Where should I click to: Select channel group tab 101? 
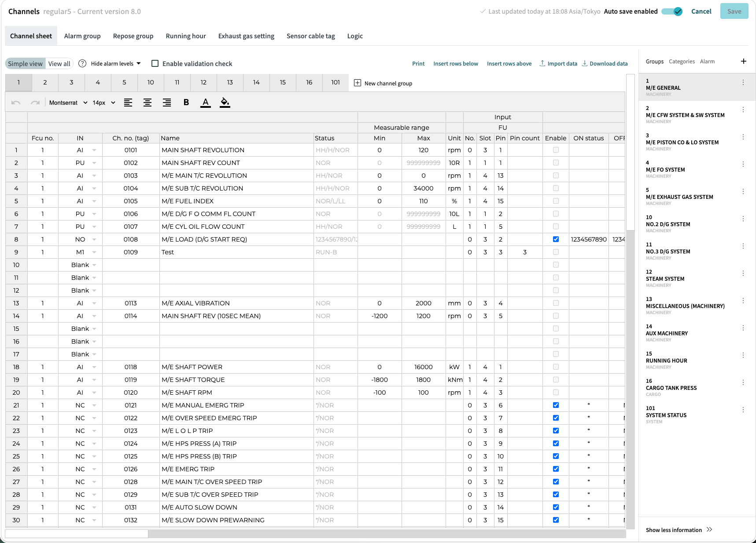[x=336, y=82]
